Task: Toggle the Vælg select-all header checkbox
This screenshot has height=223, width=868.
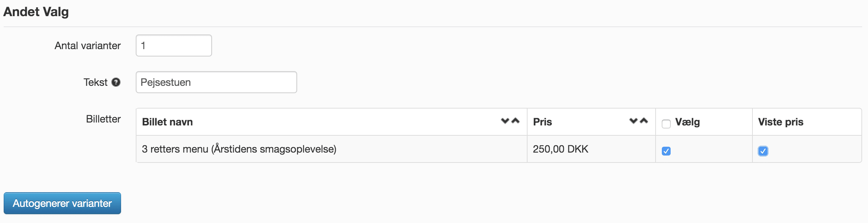Action: (666, 124)
